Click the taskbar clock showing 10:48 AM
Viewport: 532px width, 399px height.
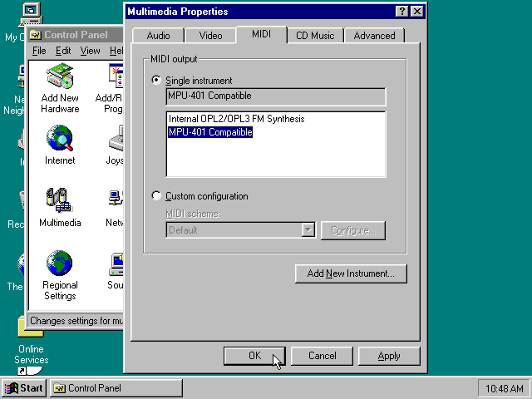[x=505, y=388]
